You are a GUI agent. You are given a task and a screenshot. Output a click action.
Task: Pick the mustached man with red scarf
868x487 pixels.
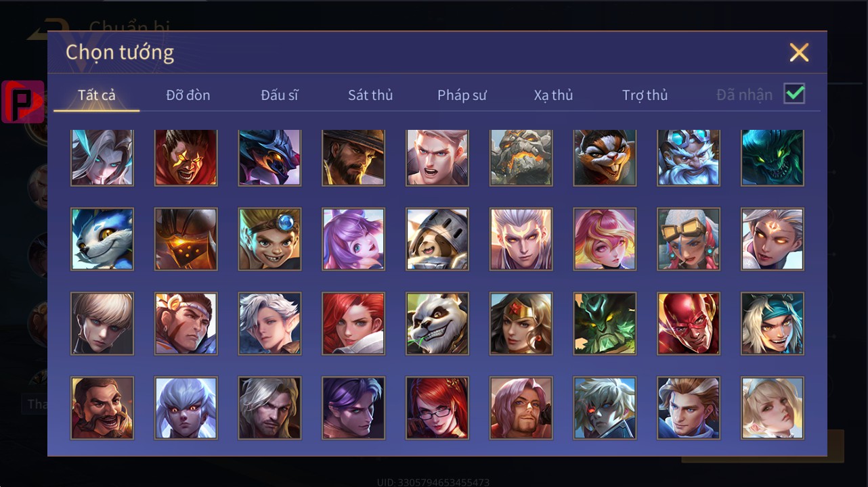(102, 408)
